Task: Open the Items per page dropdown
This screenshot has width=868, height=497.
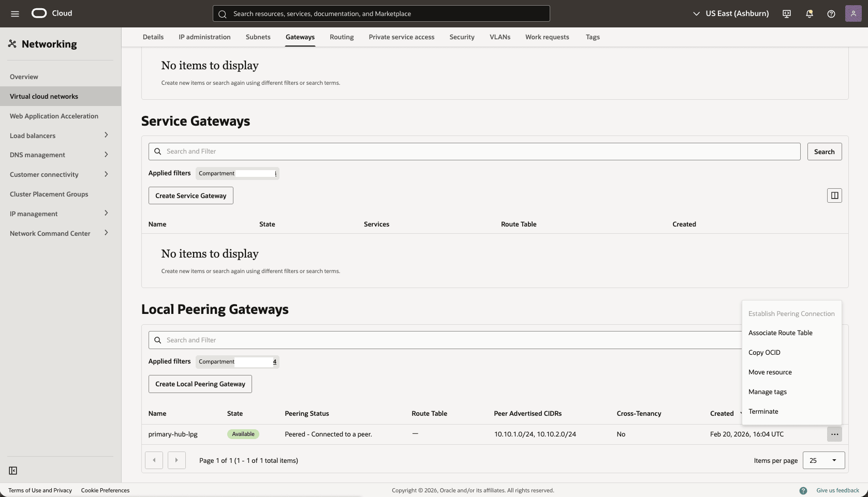Action: point(823,460)
